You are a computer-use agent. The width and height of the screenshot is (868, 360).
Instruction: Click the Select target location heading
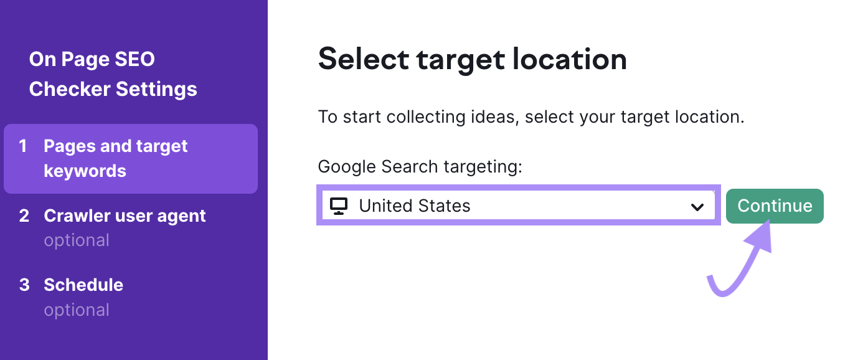[473, 59]
